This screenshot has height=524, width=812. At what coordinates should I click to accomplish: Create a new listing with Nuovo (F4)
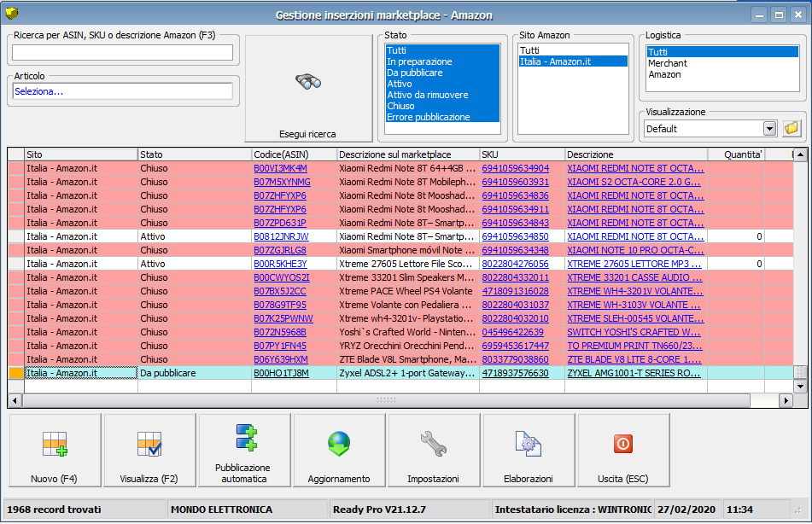click(x=55, y=451)
